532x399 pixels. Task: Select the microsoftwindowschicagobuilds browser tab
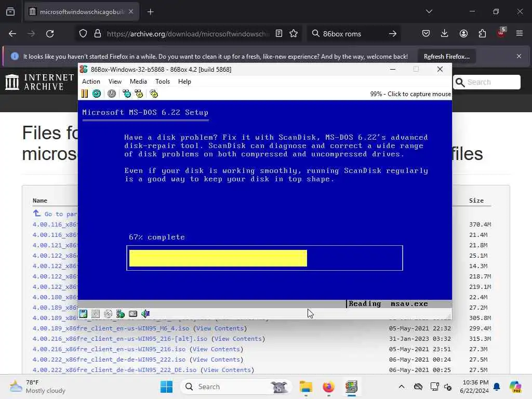(82, 12)
